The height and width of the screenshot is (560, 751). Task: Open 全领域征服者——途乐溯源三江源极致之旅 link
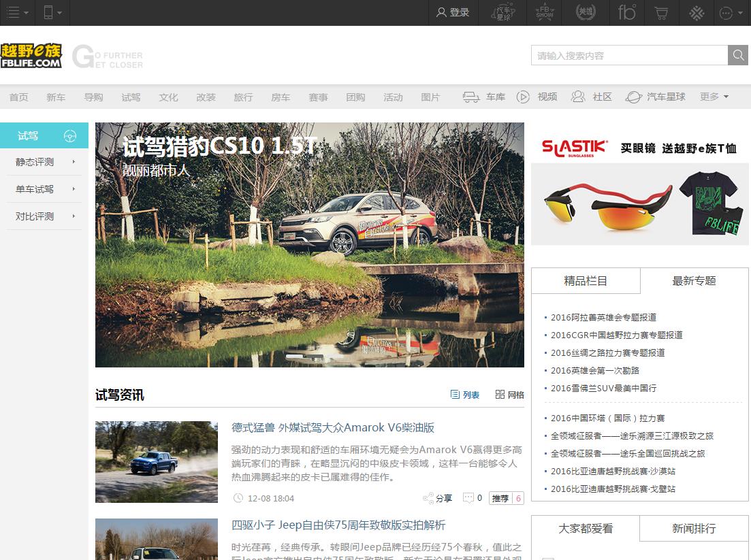pos(633,436)
